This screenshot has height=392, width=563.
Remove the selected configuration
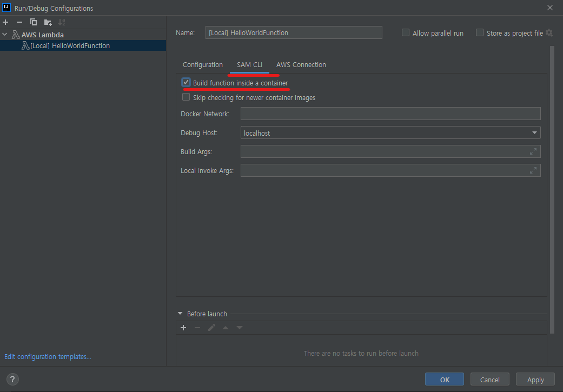coord(19,22)
